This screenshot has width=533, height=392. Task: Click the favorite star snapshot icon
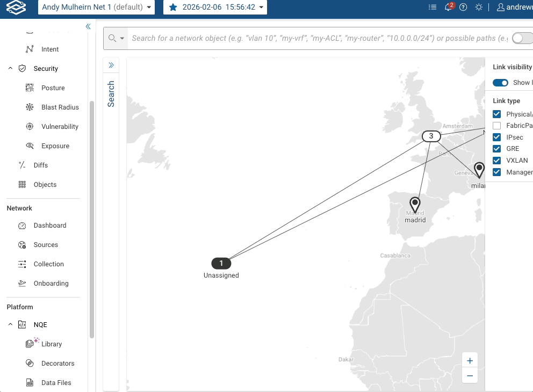pyautogui.click(x=173, y=7)
